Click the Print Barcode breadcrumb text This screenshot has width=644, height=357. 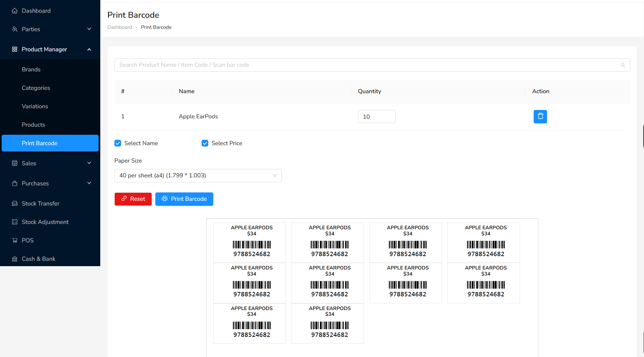[x=156, y=27]
